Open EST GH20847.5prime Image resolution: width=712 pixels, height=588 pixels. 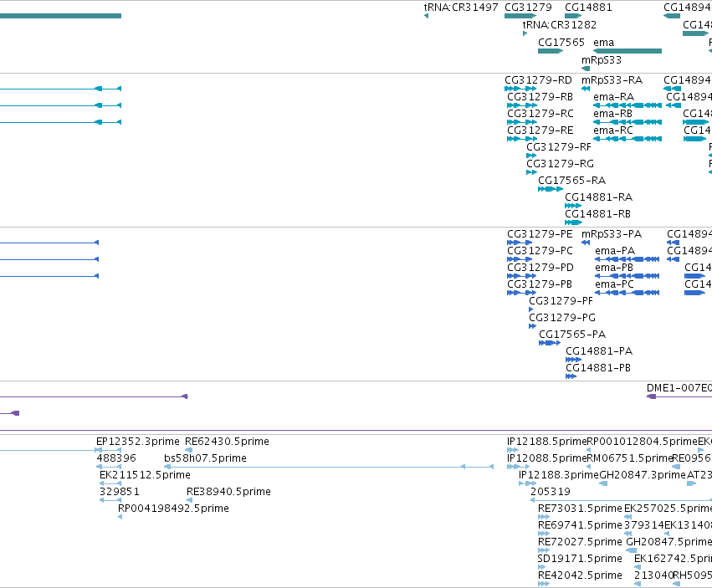[x=668, y=542]
